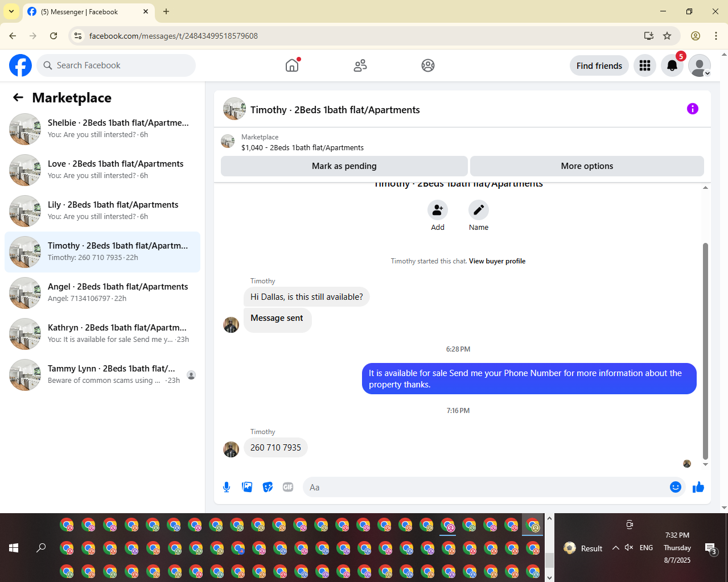
Task: Open the Home feed icon
Action: [292, 65]
